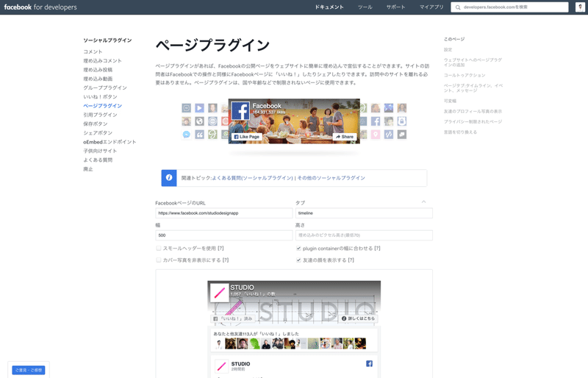Open グループプラグイン sidebar link

pyautogui.click(x=105, y=88)
